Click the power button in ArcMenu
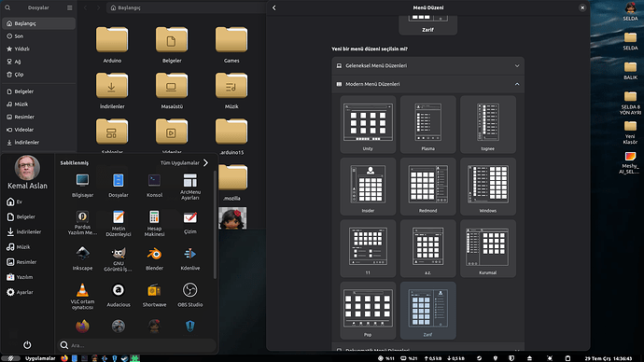644x362 pixels. 27,345
